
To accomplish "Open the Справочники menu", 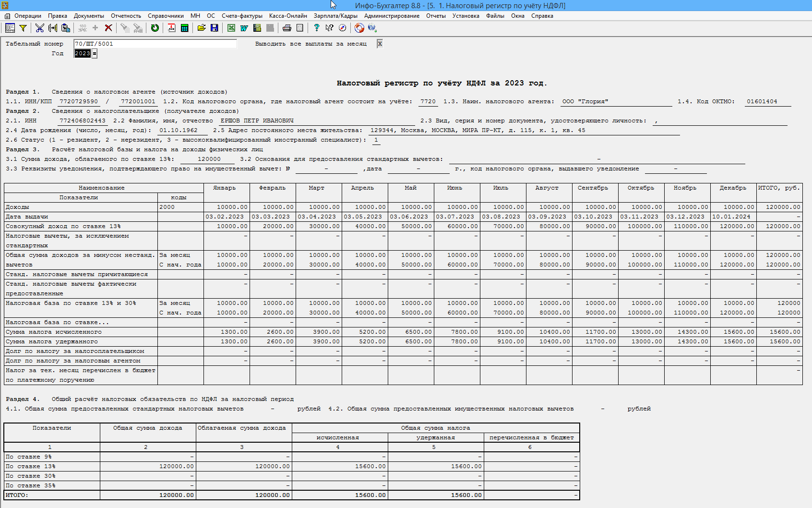I will click(x=166, y=16).
